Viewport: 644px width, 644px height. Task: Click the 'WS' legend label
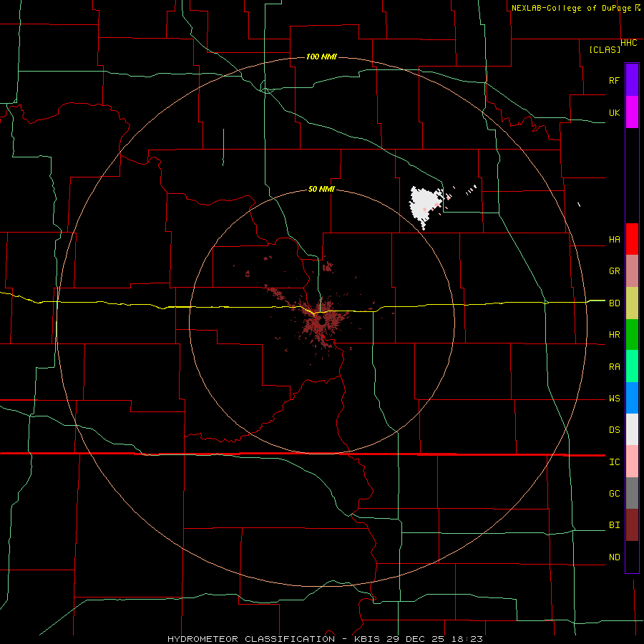614,399
